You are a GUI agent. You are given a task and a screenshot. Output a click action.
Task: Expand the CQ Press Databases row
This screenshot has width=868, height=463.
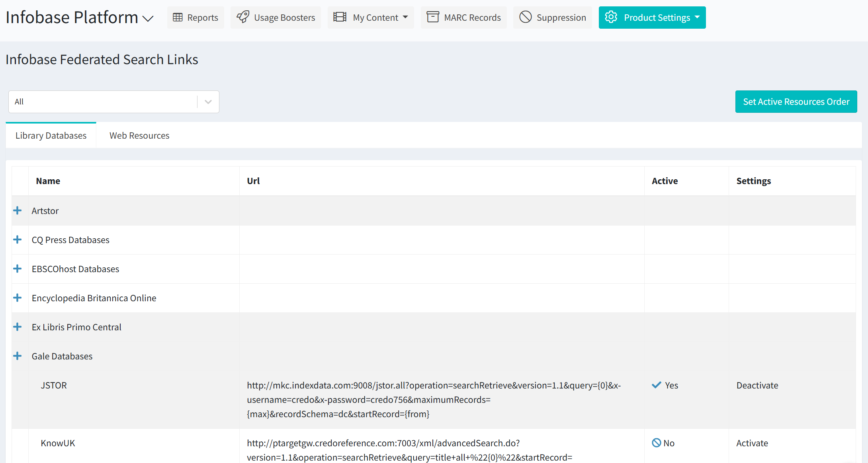click(x=18, y=239)
